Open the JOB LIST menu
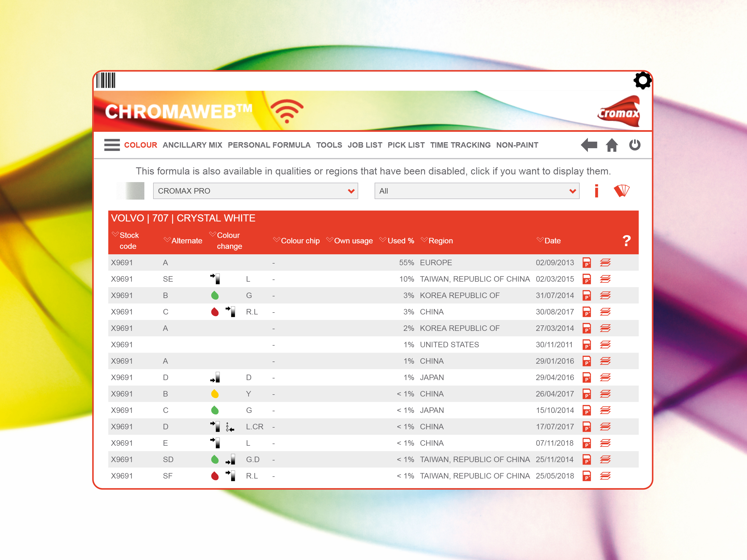The image size is (747, 560). (365, 145)
